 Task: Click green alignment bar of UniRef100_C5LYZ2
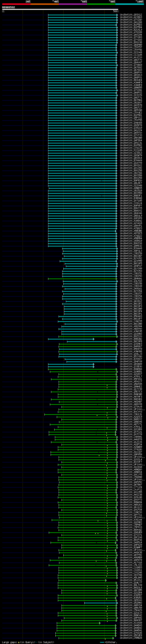[83, 565]
